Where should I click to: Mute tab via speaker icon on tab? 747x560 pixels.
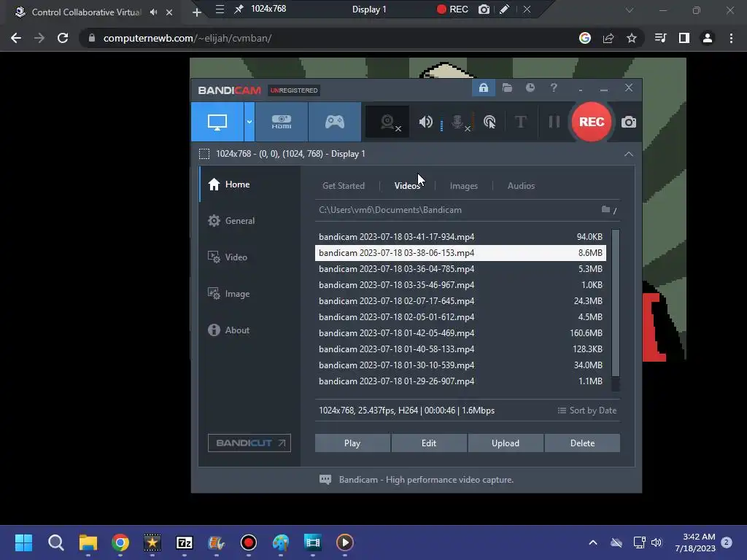pos(153,12)
